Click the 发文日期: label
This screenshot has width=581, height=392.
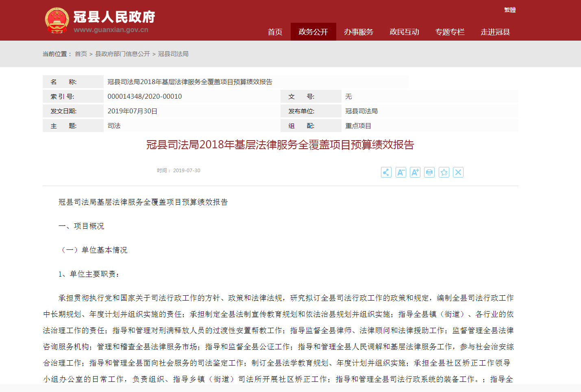point(63,111)
